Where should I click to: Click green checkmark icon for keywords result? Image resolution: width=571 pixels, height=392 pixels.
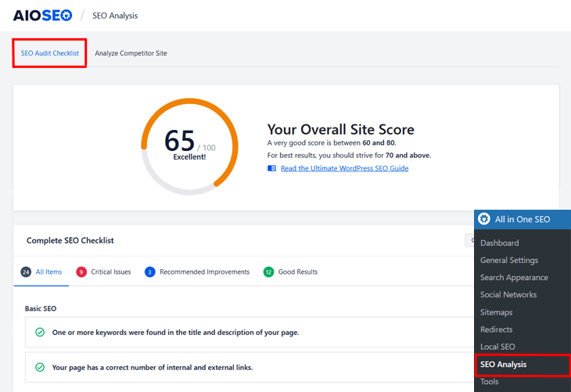point(40,333)
